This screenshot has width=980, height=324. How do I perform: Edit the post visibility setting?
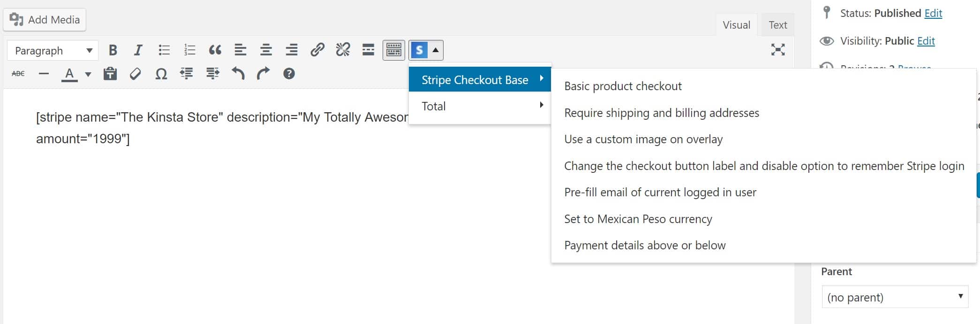(x=926, y=41)
